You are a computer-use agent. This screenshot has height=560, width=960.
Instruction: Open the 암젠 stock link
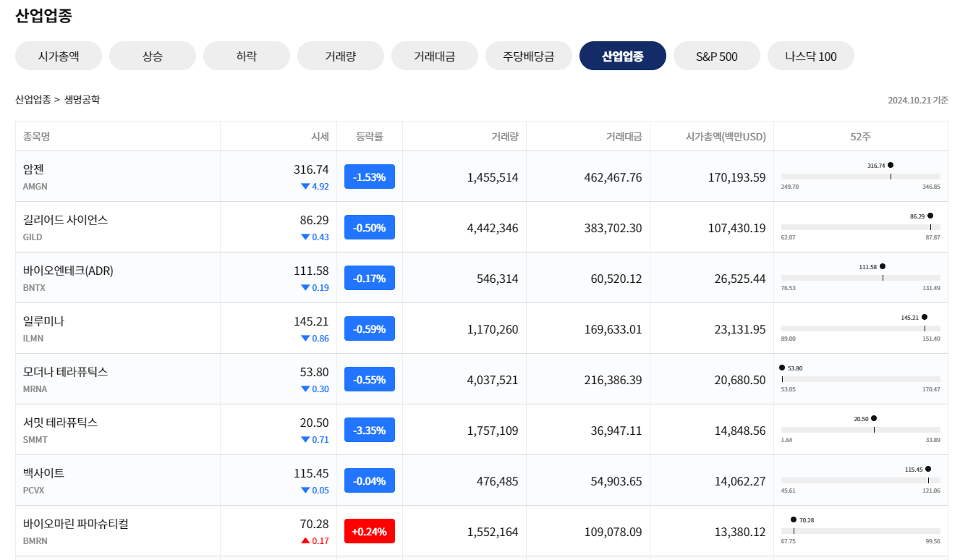(34, 169)
